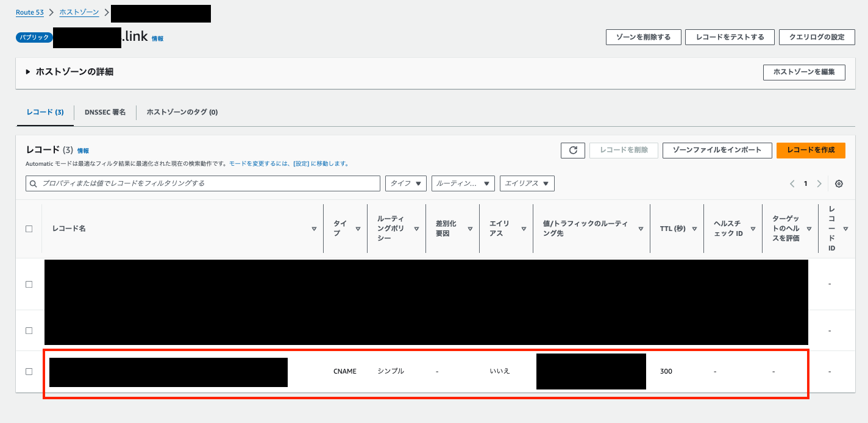Open the タイプ filter dropdown
The width and height of the screenshot is (868, 423).
405,183
